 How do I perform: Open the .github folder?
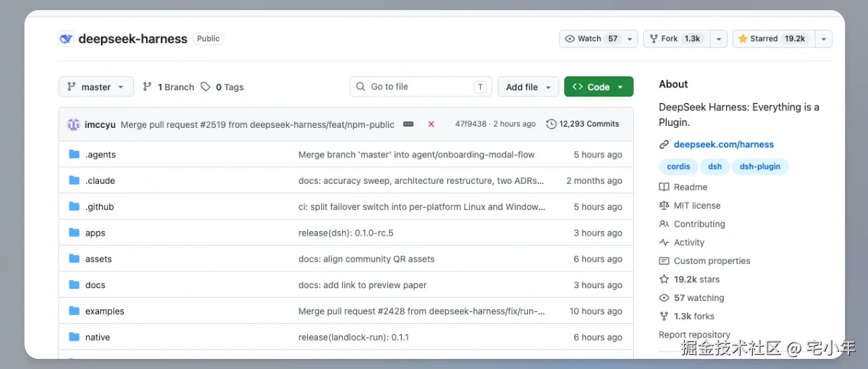(100, 207)
